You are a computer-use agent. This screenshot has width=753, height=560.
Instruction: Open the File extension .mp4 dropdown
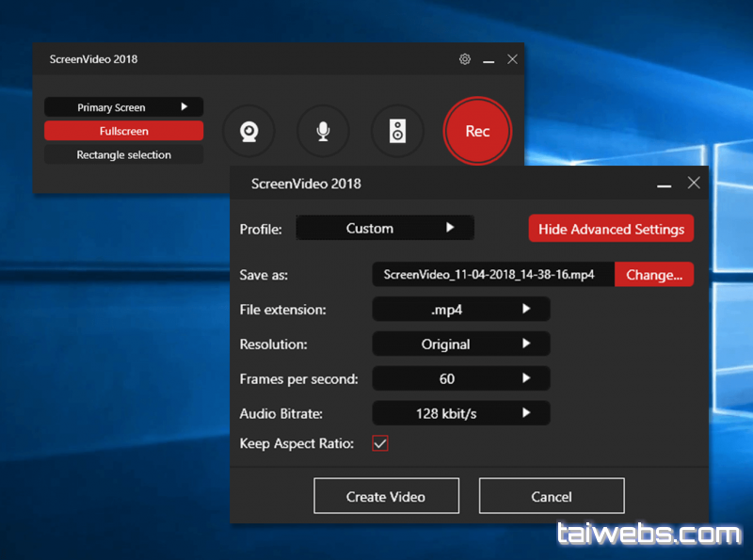[461, 309]
